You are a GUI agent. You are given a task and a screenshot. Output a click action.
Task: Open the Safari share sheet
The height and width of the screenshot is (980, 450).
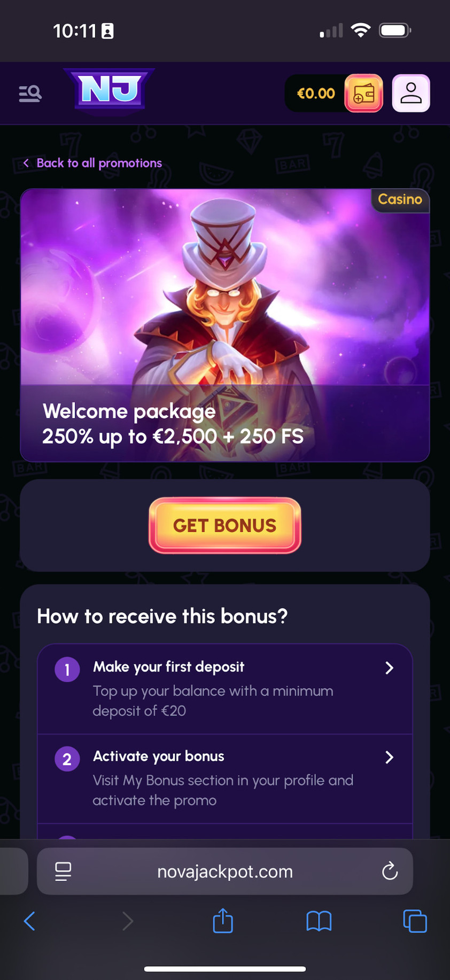223,920
